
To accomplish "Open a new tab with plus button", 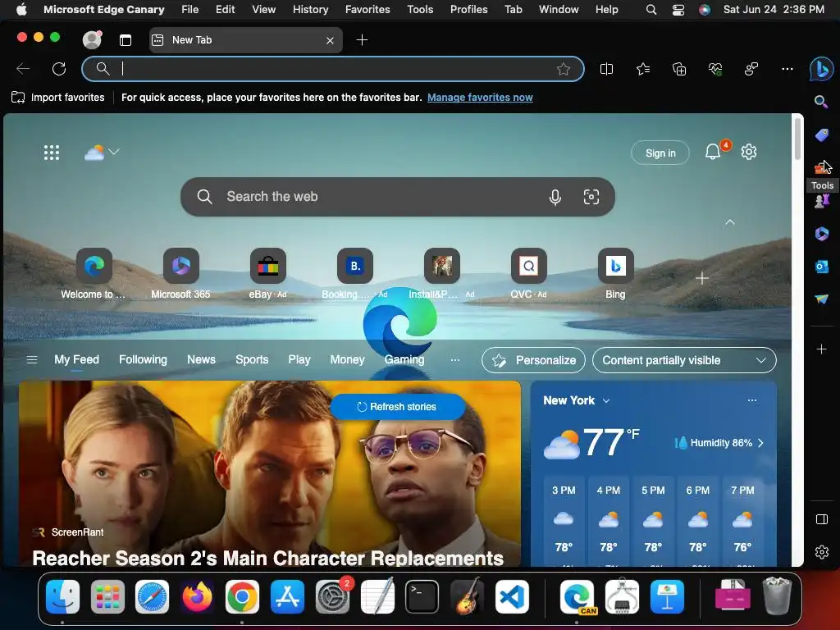I will (x=362, y=40).
